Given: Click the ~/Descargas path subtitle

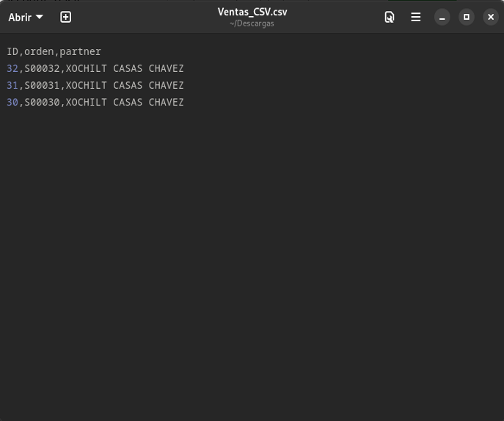Looking at the screenshot, I should click(x=252, y=23).
